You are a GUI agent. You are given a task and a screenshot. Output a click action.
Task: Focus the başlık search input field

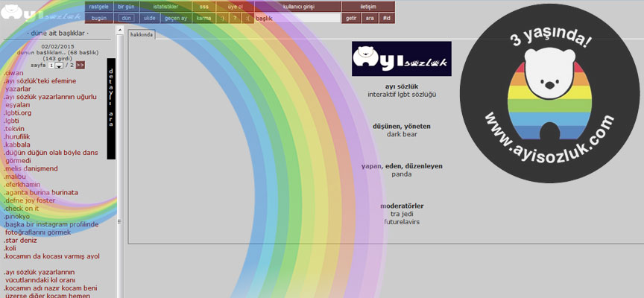297,18
